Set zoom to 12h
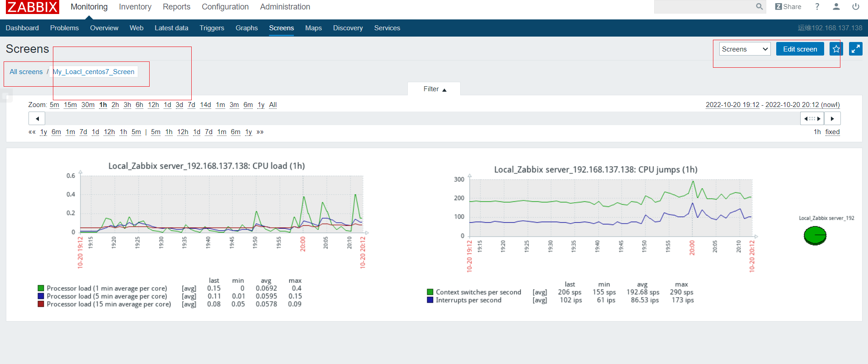 (x=153, y=105)
